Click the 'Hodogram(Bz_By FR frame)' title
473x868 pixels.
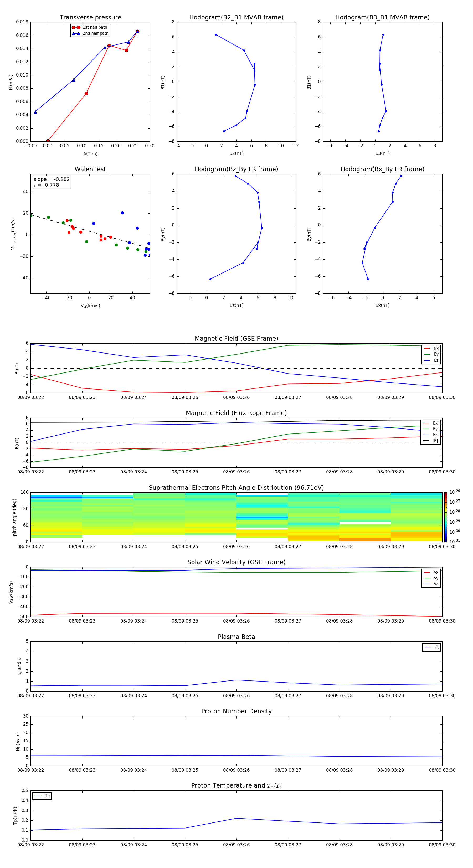236,169
